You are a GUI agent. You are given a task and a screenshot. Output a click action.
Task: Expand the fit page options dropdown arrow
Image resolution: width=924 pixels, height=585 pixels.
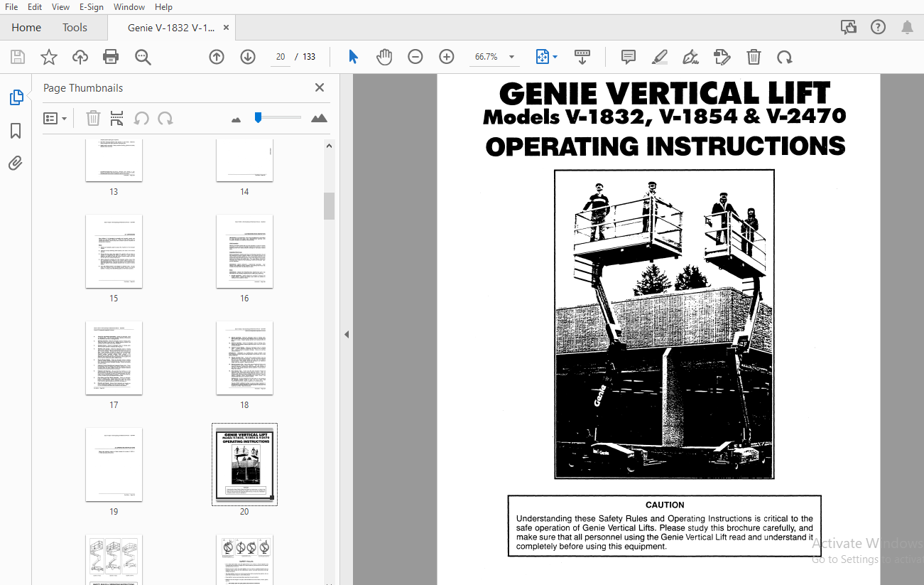click(x=555, y=57)
